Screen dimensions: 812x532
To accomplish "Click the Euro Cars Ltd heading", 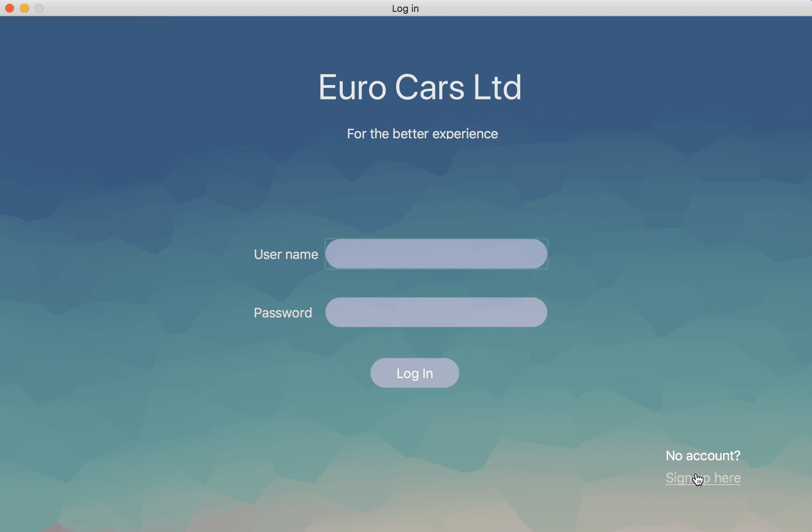I will [420, 87].
